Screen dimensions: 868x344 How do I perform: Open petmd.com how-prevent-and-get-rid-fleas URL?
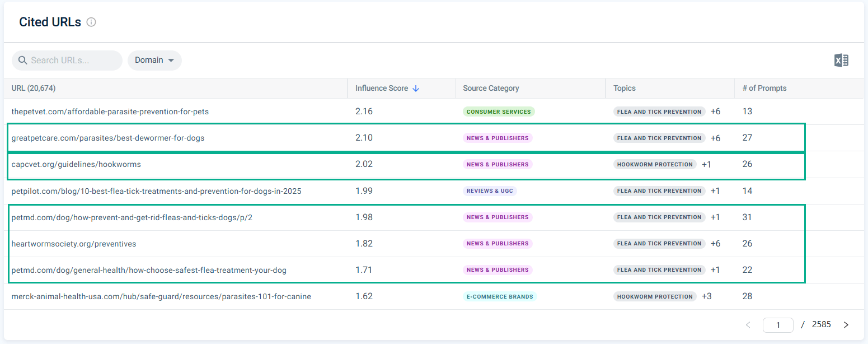pyautogui.click(x=132, y=217)
